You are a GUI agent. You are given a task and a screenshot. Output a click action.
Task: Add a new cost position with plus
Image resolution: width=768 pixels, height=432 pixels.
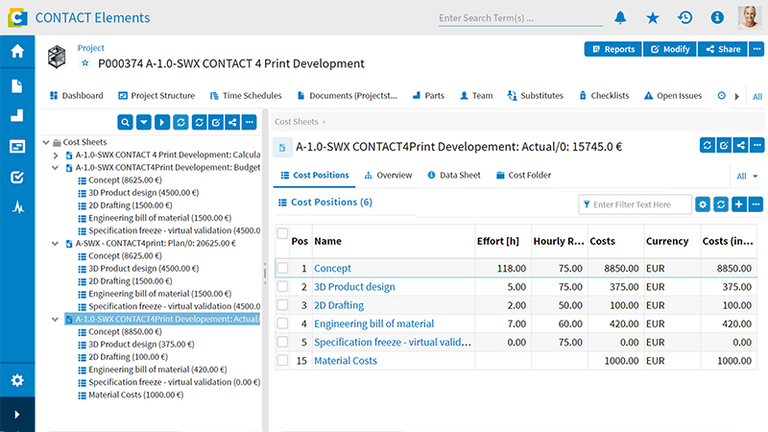pyautogui.click(x=739, y=204)
